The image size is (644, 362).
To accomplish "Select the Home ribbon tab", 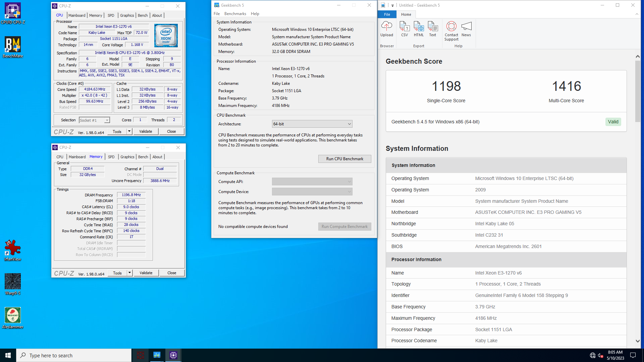I will (x=406, y=14).
